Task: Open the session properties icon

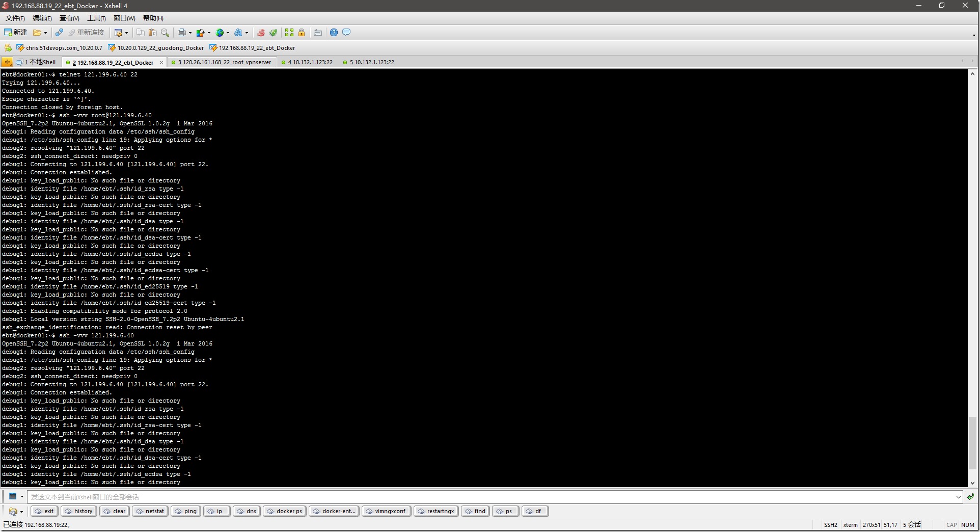Action: point(118,33)
